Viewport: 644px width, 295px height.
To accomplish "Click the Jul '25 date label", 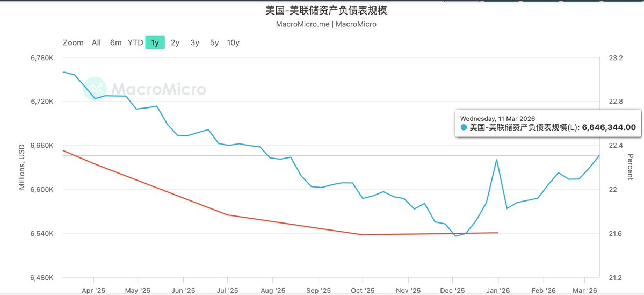I will coord(227,290).
